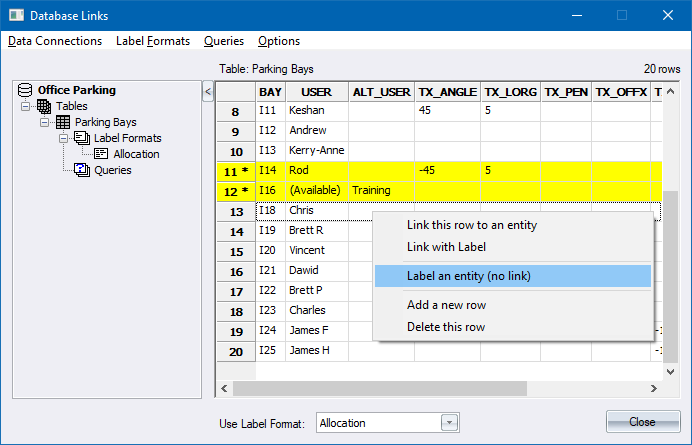Collapse the left tree panel with the arrow
The height and width of the screenshot is (445, 692).
[x=208, y=92]
